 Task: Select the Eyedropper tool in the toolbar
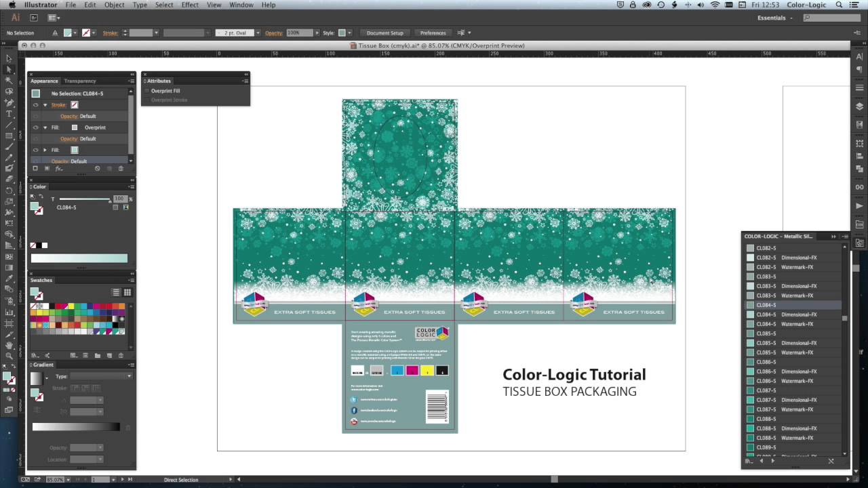9,278
